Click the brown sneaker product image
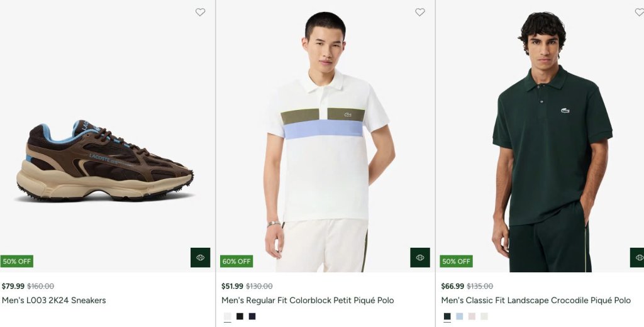The width and height of the screenshot is (644, 327). 105,160
